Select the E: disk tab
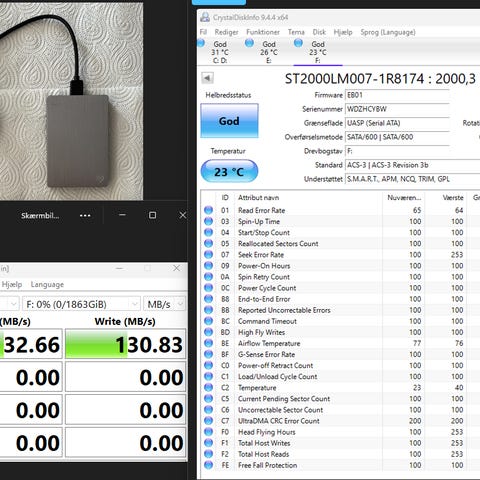The width and height of the screenshot is (480, 480). (x=269, y=52)
